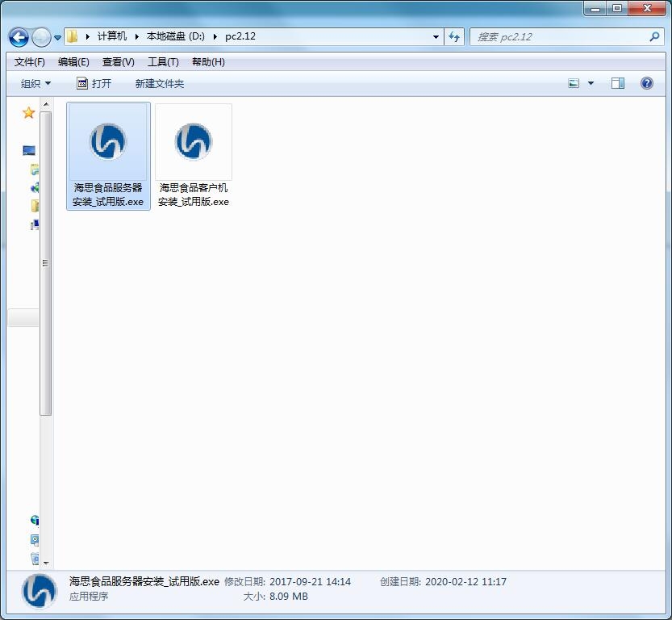Open the 文件(F) menu
The width and height of the screenshot is (672, 620).
(29, 62)
